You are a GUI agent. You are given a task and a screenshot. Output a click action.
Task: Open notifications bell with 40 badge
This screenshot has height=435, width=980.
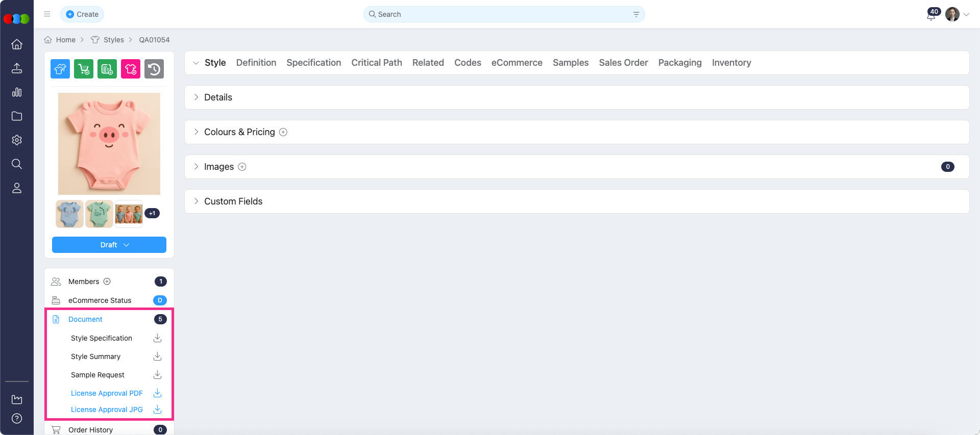[x=931, y=15]
